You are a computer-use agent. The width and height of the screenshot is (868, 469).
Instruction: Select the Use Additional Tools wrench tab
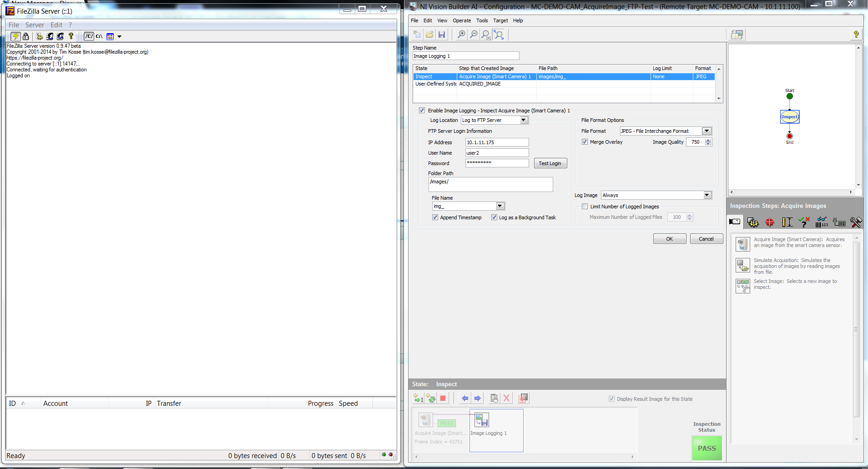point(856,222)
